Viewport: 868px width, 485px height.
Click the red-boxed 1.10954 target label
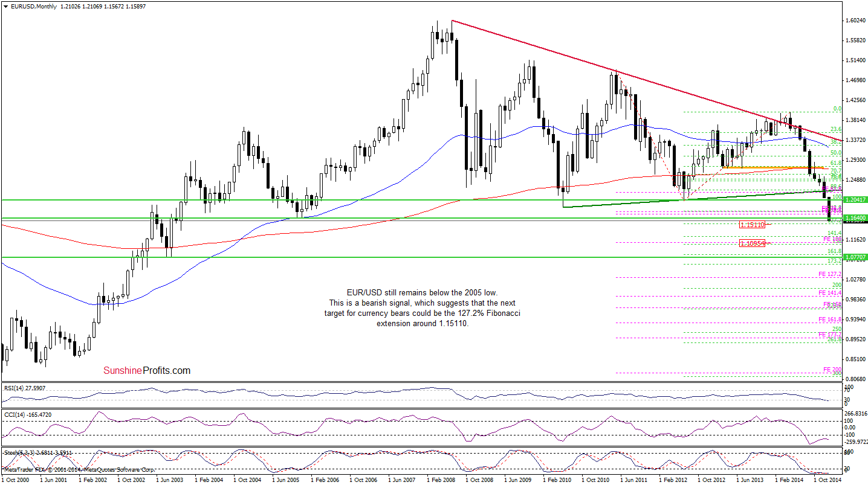point(753,243)
